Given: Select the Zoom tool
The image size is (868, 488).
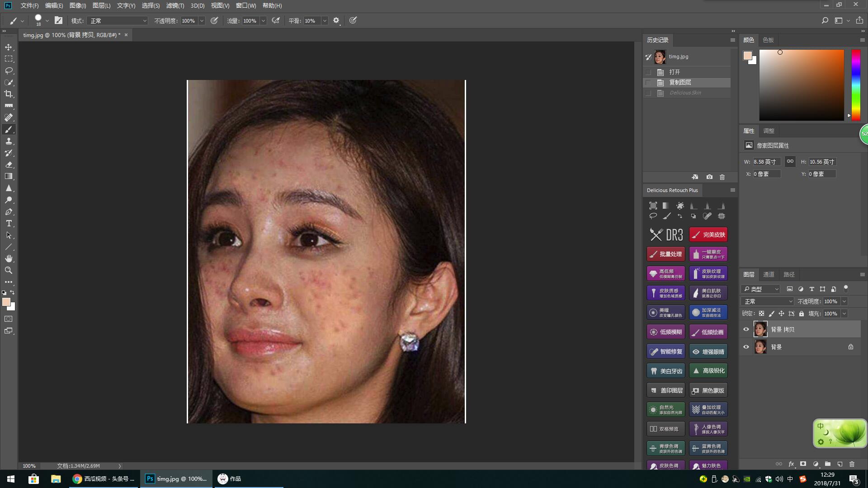Looking at the screenshot, I should pyautogui.click(x=9, y=270).
